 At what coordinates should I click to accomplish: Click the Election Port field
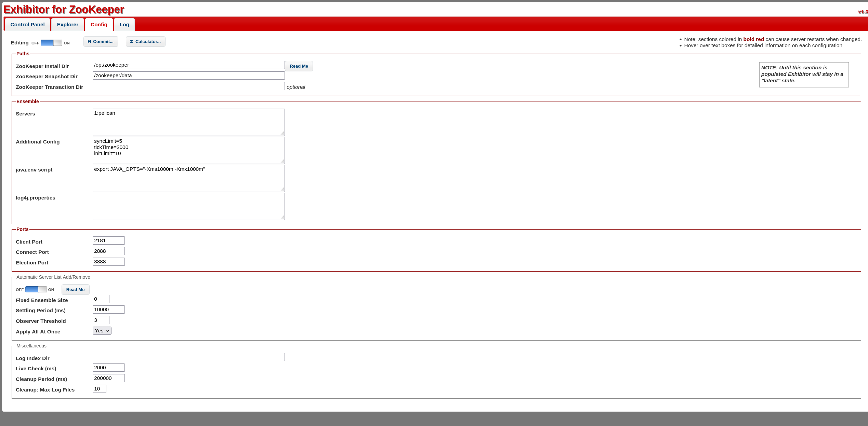tap(109, 262)
